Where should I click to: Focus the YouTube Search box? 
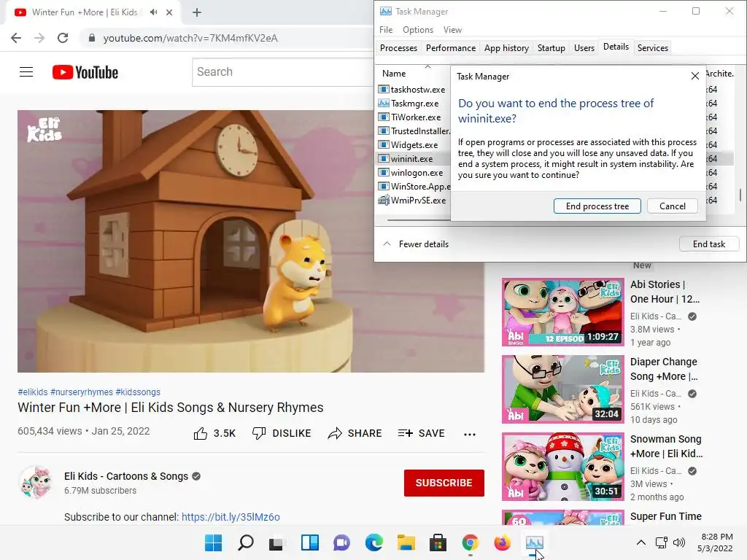tap(284, 72)
